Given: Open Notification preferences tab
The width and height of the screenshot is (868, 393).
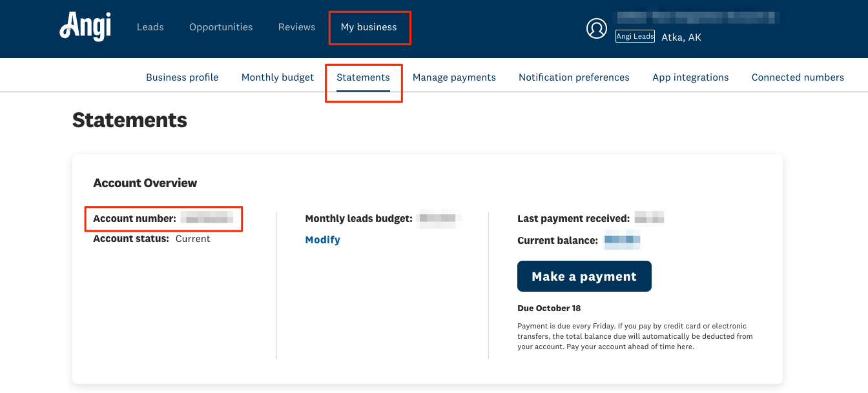Looking at the screenshot, I should tap(574, 77).
